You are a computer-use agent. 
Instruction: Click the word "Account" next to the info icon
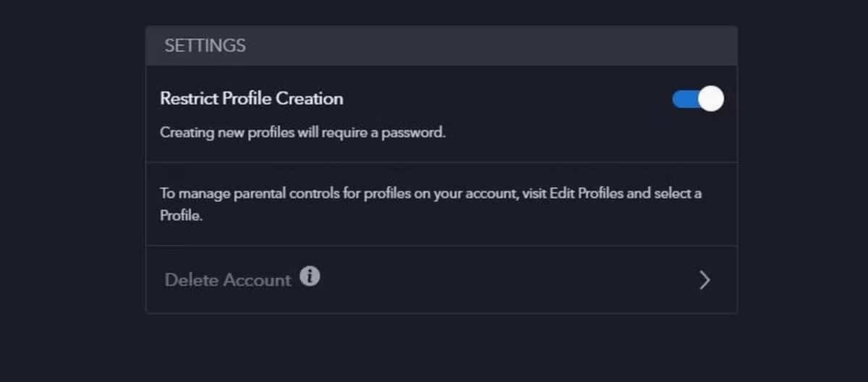(x=257, y=280)
